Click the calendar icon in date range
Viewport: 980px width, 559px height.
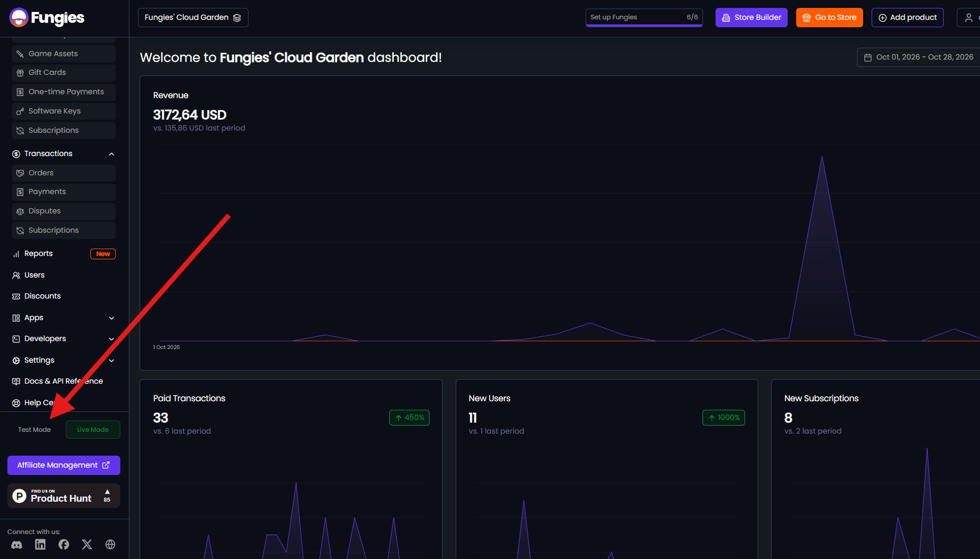pyautogui.click(x=868, y=57)
